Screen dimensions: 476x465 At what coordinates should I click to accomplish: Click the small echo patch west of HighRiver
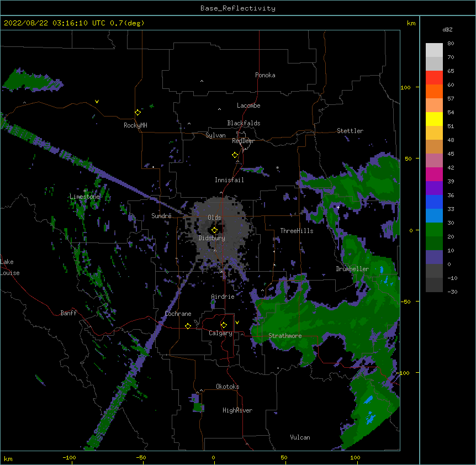point(197,403)
